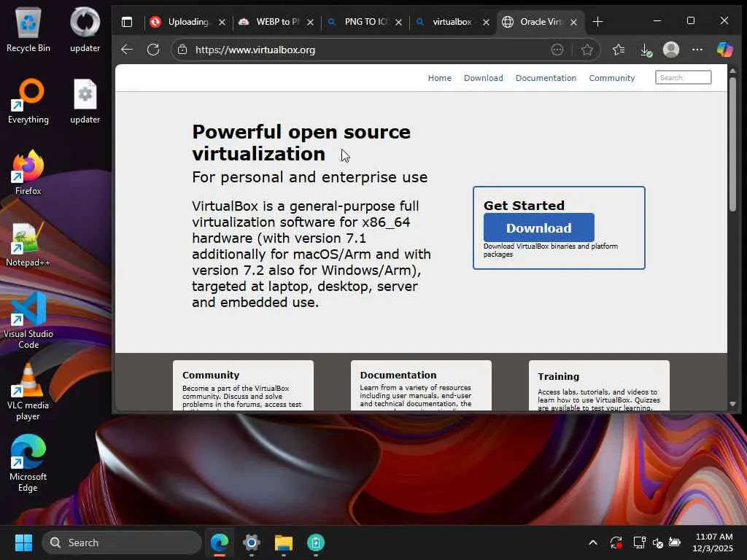The height and width of the screenshot is (560, 747).
Task: Launch the Everything search shortcut
Action: [x=28, y=101]
